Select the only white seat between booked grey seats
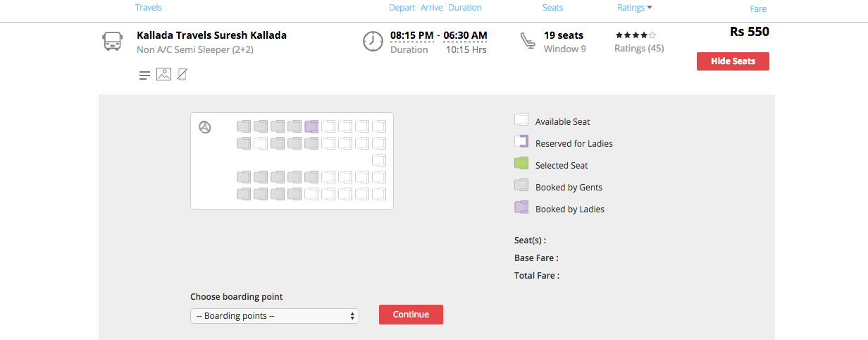This screenshot has width=868, height=340. (261, 143)
